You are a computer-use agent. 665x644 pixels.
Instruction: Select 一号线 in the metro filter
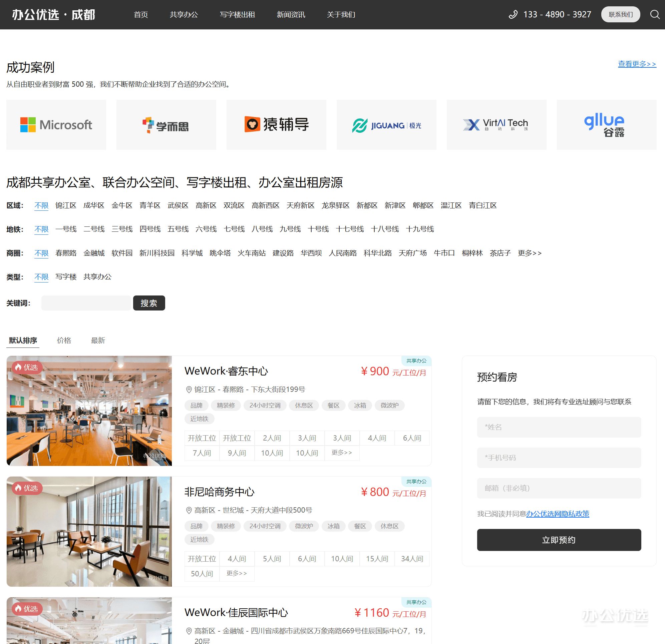(66, 229)
